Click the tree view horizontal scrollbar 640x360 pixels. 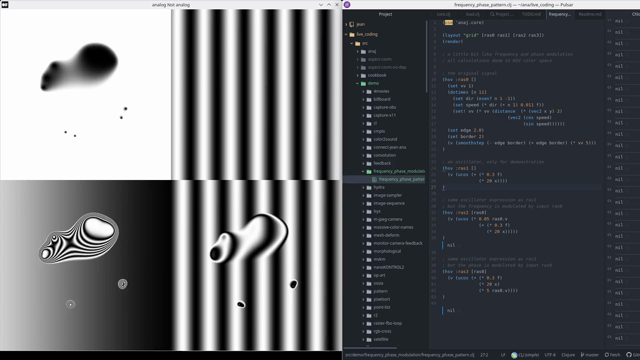(370, 348)
